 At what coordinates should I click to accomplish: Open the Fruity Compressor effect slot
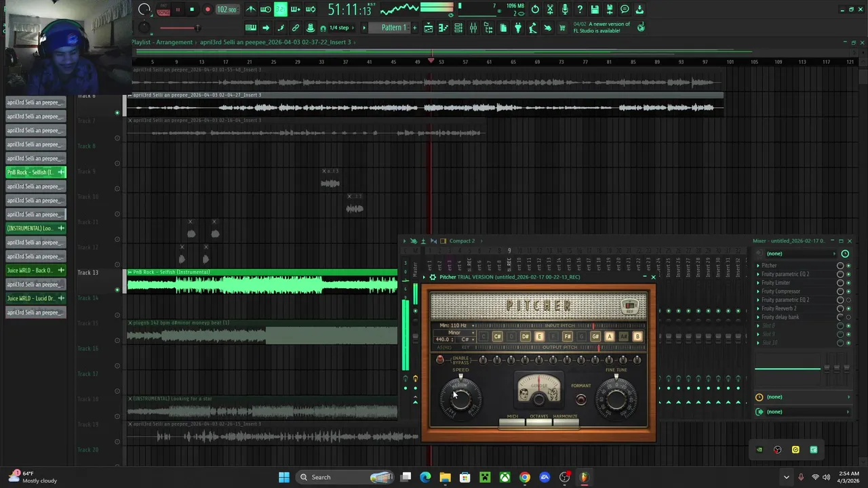click(x=781, y=291)
